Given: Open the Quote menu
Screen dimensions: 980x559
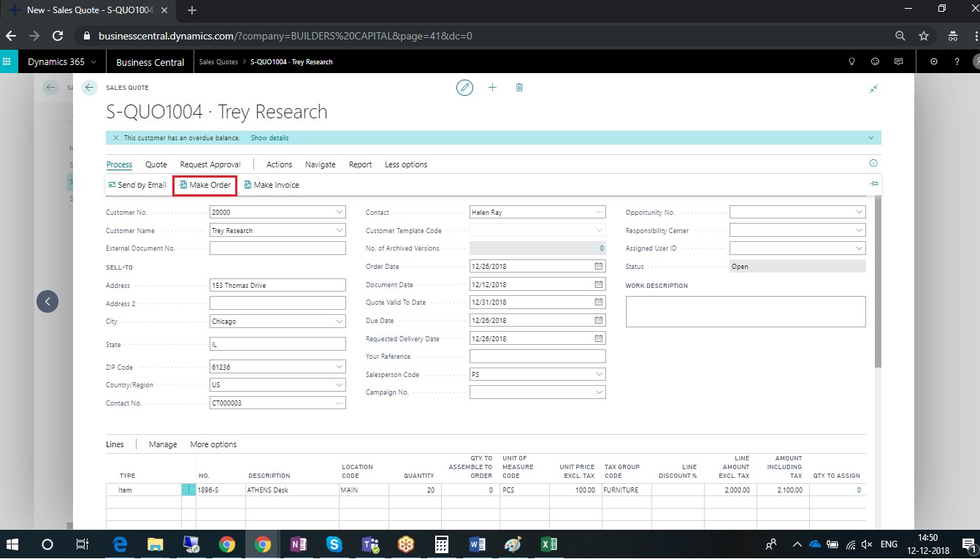Looking at the screenshot, I should (156, 164).
